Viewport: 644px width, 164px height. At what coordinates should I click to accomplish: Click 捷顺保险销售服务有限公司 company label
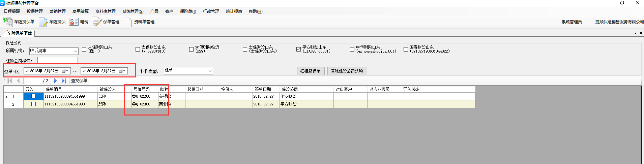click(620, 22)
